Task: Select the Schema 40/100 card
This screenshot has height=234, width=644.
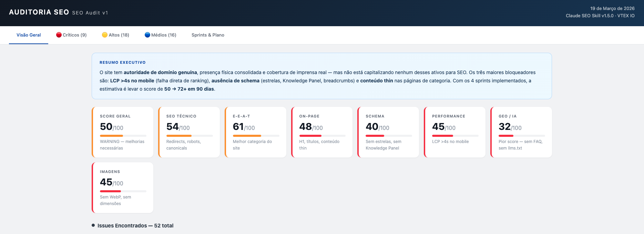Action: [388, 132]
